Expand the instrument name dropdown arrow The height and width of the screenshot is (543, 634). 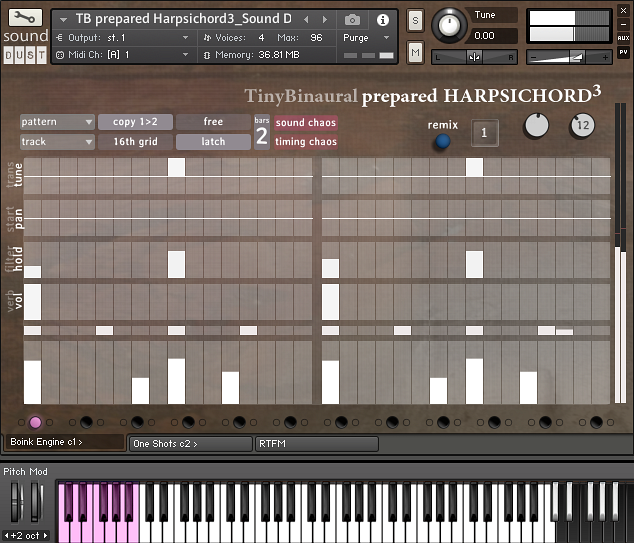63,19
